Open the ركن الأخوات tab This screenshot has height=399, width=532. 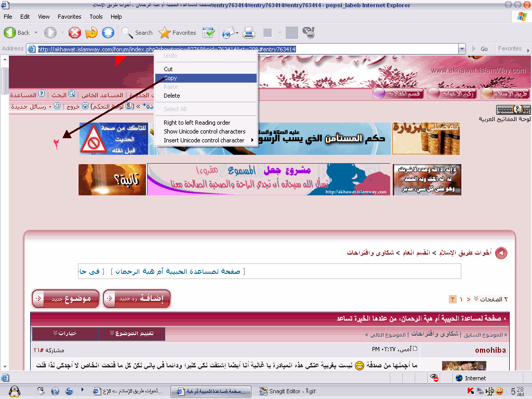click(x=451, y=93)
